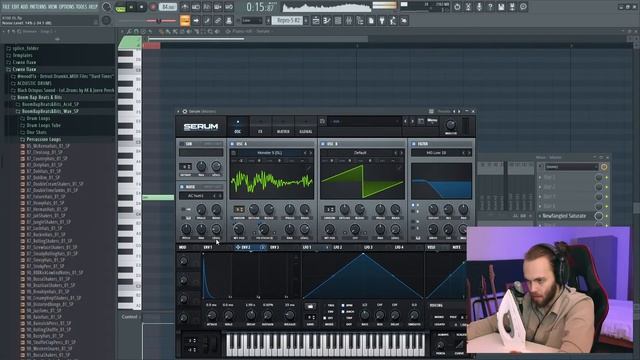The image size is (640, 360).
Task: Open the TOOLS menu
Action: point(82,7)
